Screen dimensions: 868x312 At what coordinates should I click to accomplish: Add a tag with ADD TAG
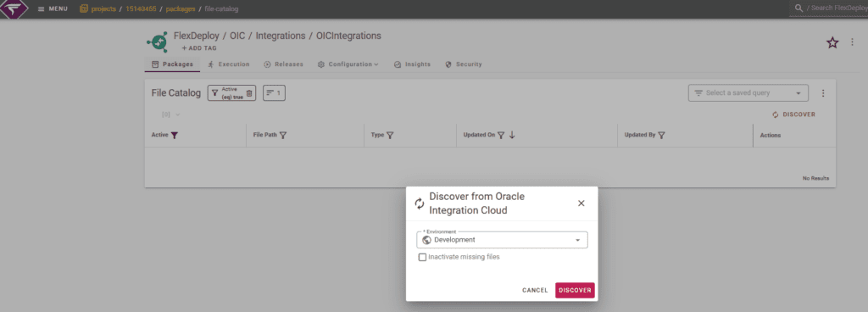coord(199,48)
